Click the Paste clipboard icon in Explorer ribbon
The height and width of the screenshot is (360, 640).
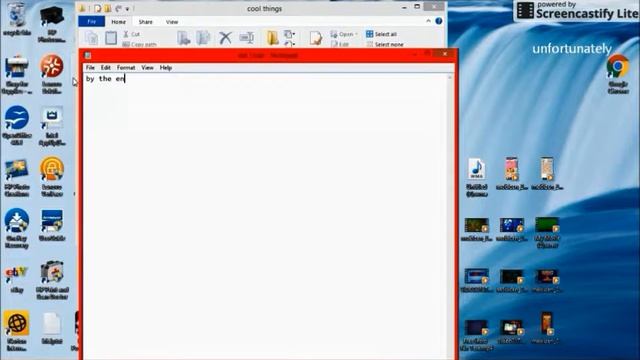click(111, 38)
